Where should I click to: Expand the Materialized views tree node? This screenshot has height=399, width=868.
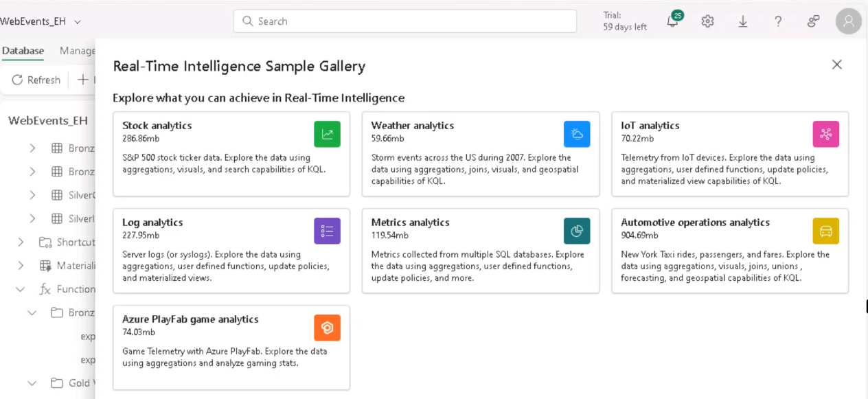(x=21, y=265)
